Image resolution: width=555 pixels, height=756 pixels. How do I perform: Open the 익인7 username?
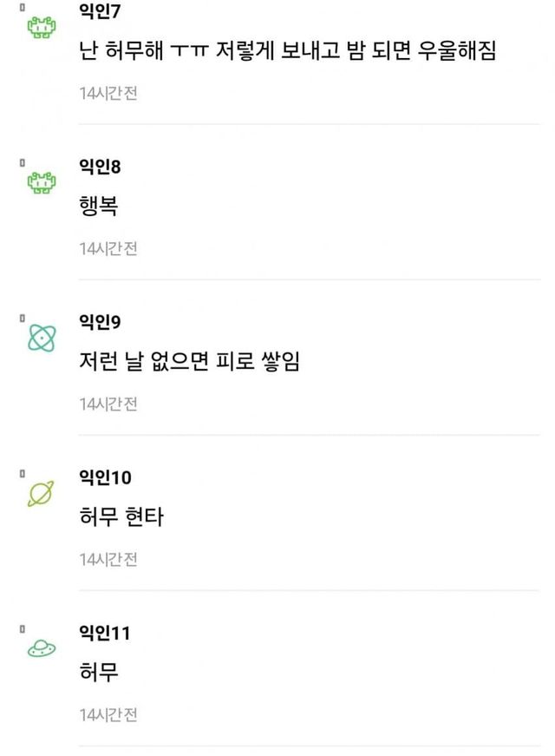(99, 12)
